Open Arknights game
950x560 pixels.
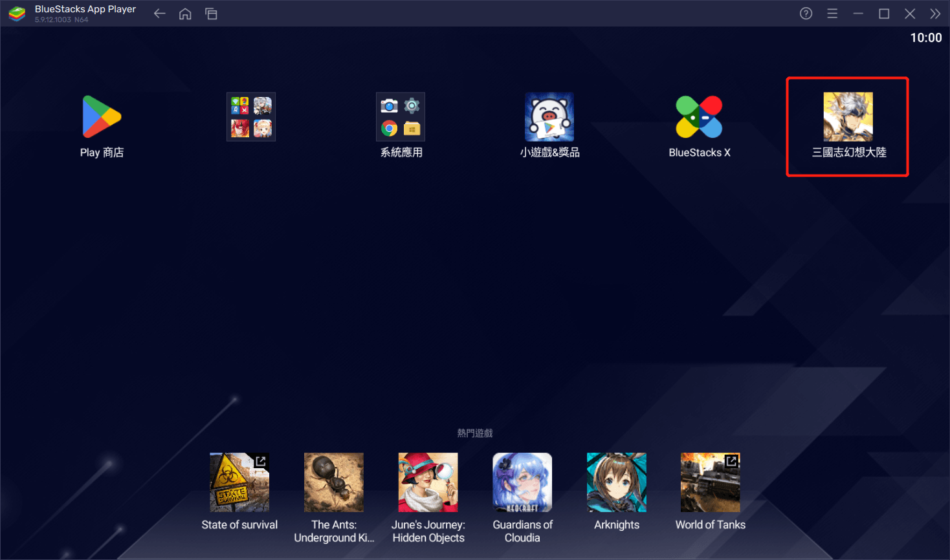coord(617,482)
